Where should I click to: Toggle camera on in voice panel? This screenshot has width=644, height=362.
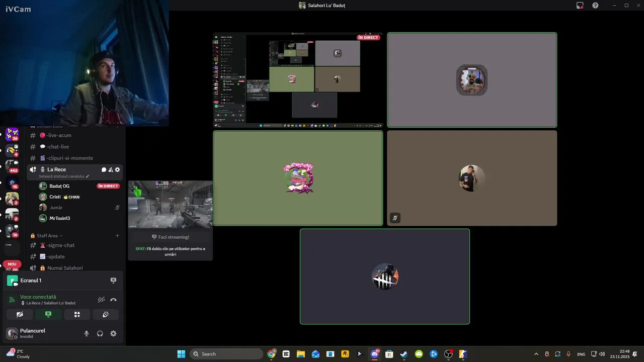(x=20, y=314)
